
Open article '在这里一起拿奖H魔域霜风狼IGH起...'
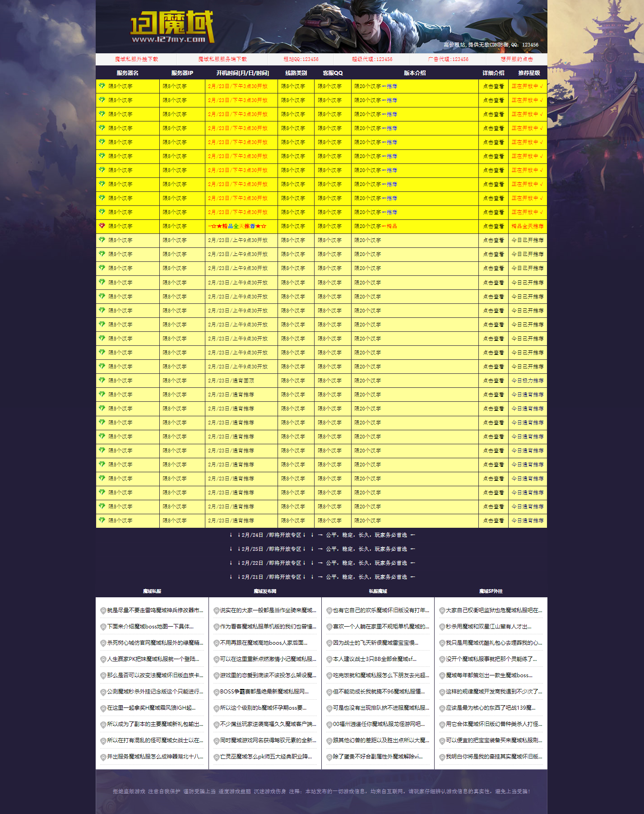click(151, 708)
